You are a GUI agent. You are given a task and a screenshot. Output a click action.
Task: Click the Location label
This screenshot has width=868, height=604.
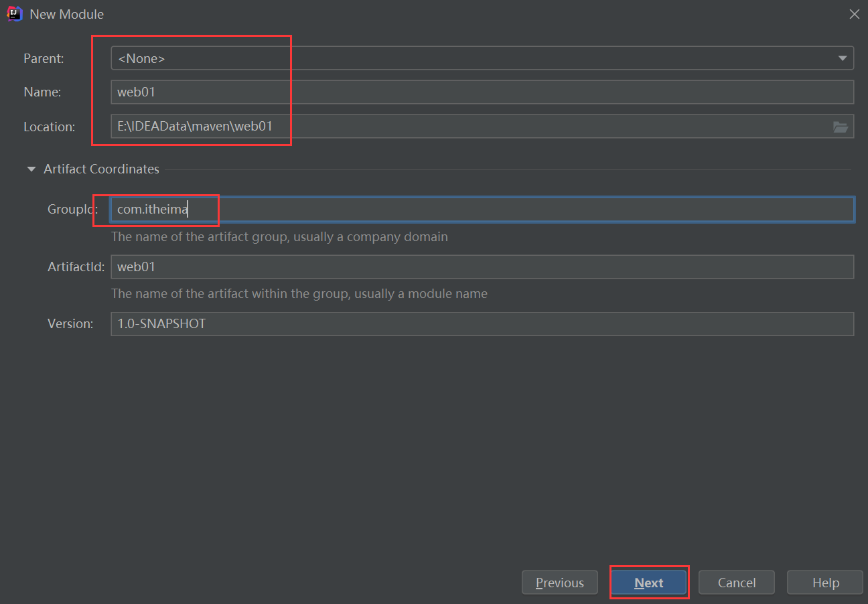point(50,127)
